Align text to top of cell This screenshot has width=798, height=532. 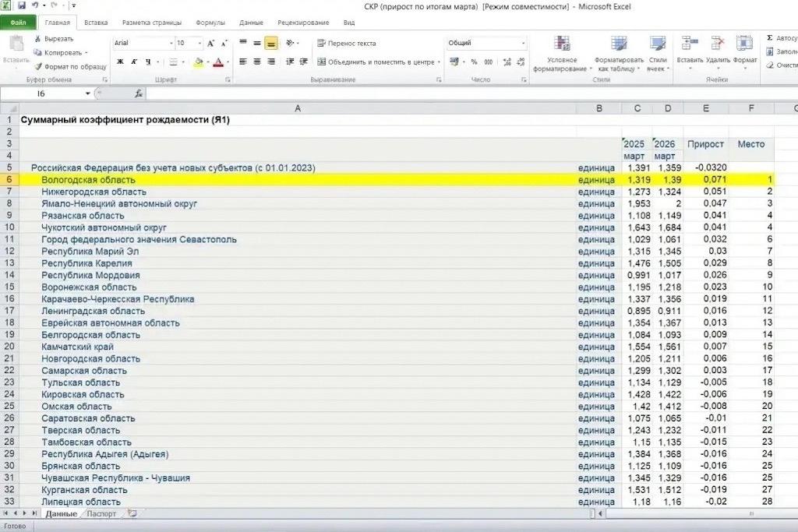point(243,44)
